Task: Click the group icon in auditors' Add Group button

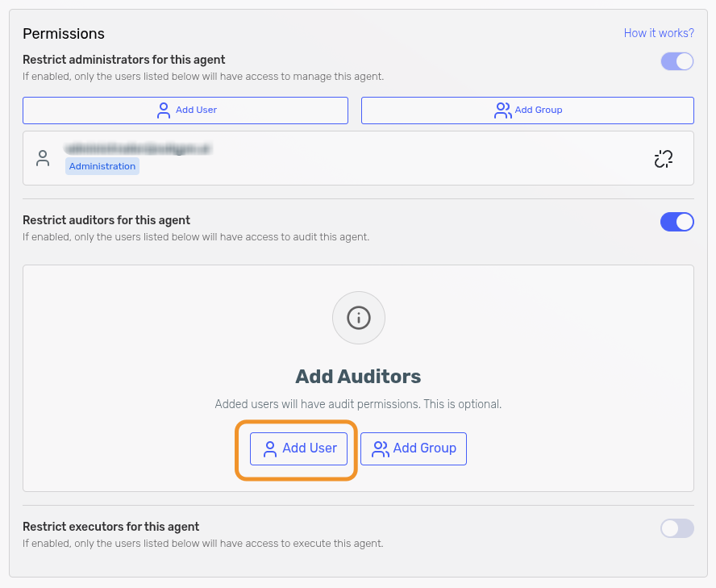Action: (x=380, y=449)
